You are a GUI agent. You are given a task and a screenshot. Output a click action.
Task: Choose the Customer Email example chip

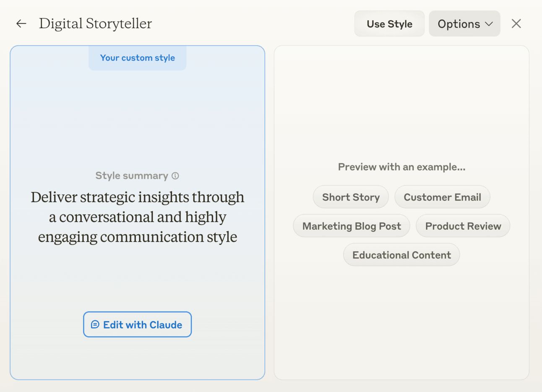tap(442, 197)
